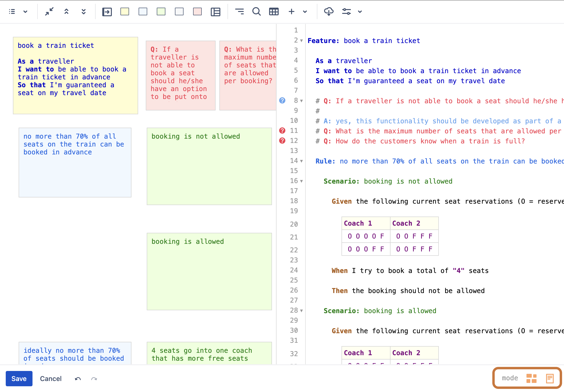Click the double chevron down icon
Screen dimensions: 564x392
83,11
